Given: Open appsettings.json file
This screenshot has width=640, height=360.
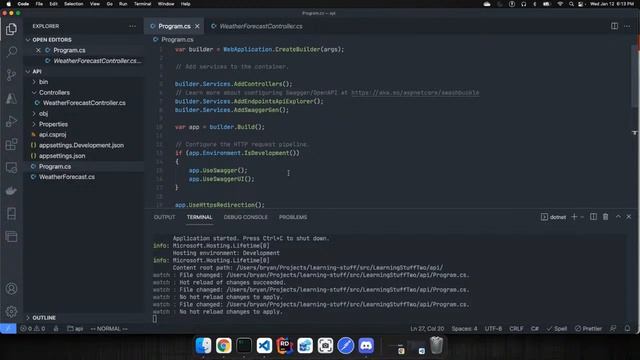Looking at the screenshot, I should pos(62,156).
